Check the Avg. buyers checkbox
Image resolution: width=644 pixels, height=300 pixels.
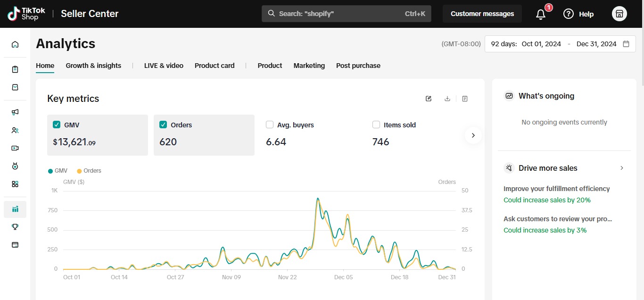270,125
